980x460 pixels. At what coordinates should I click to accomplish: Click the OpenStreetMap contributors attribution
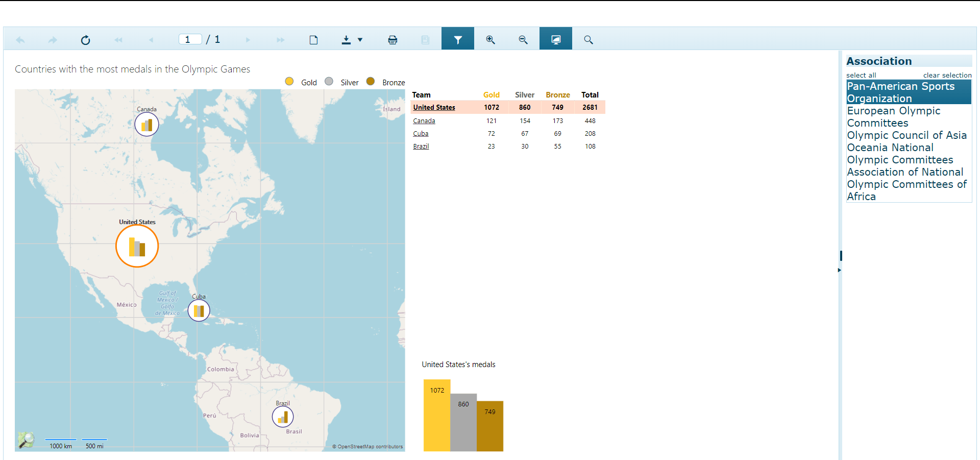click(367, 447)
